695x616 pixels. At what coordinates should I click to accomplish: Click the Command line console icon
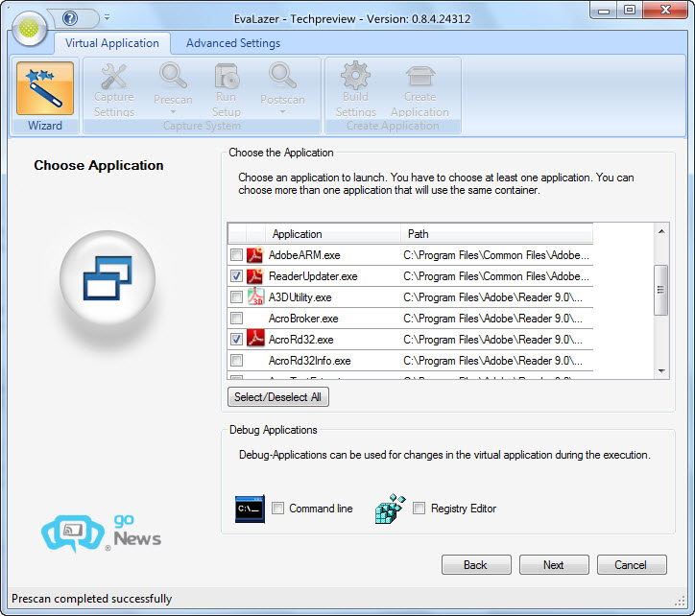pos(250,509)
